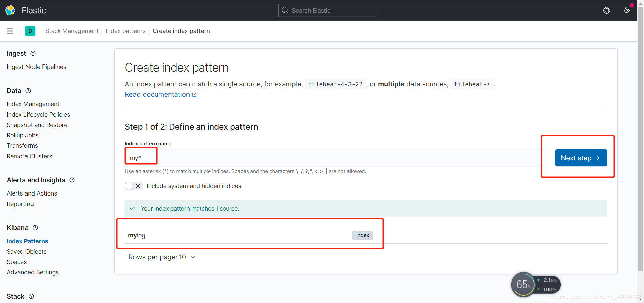Toggle Include system and hidden indices
Viewport: 644px width, 303px height.
[x=134, y=186]
